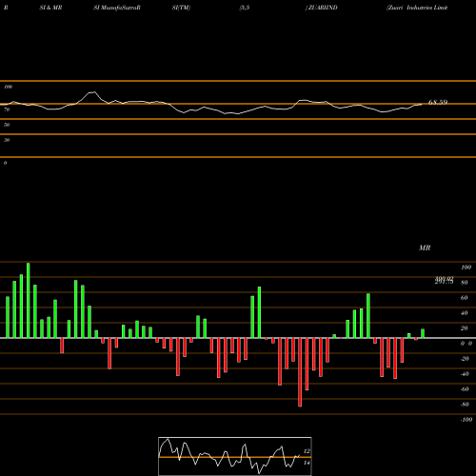Click the 80 label on MR axis
Screen dimensions: 476x476
(x=465, y=283)
